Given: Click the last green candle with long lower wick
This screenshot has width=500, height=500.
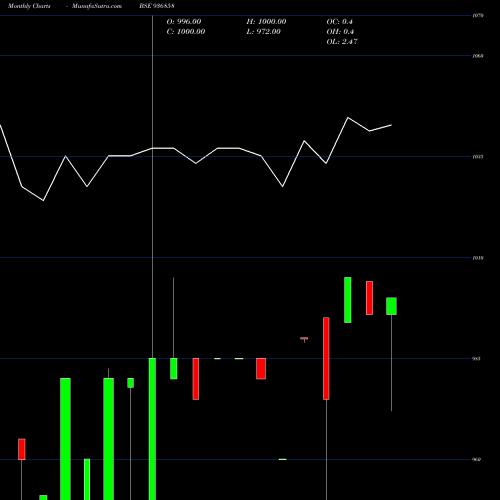Looking at the screenshot, I should click(391, 306).
